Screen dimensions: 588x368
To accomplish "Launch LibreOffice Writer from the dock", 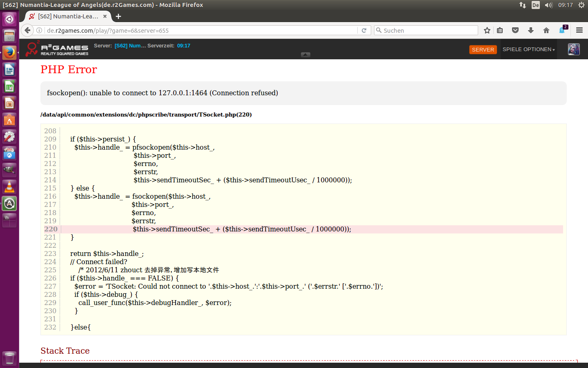I will coord(9,70).
